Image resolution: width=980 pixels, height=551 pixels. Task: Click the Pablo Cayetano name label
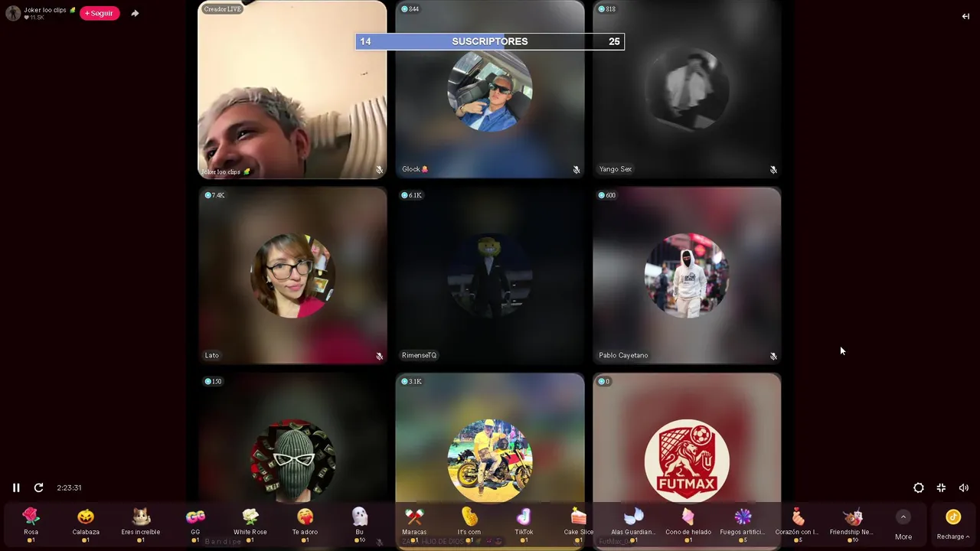623,355
